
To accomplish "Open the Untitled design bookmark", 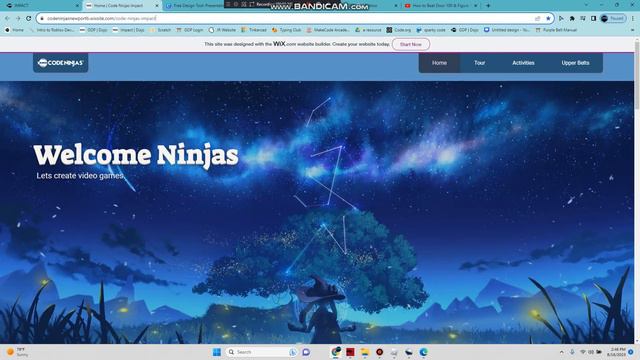I will coord(507,30).
